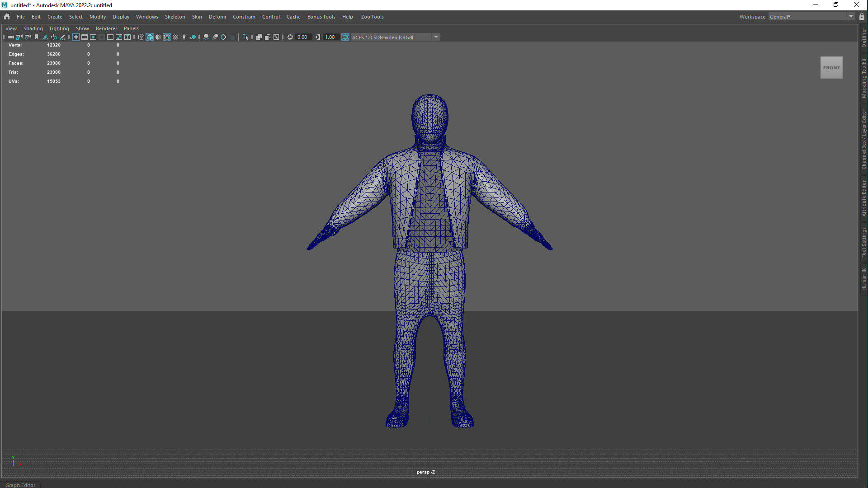The image size is (868, 488).
Task: Toggle the film gate icon
Action: (x=85, y=37)
